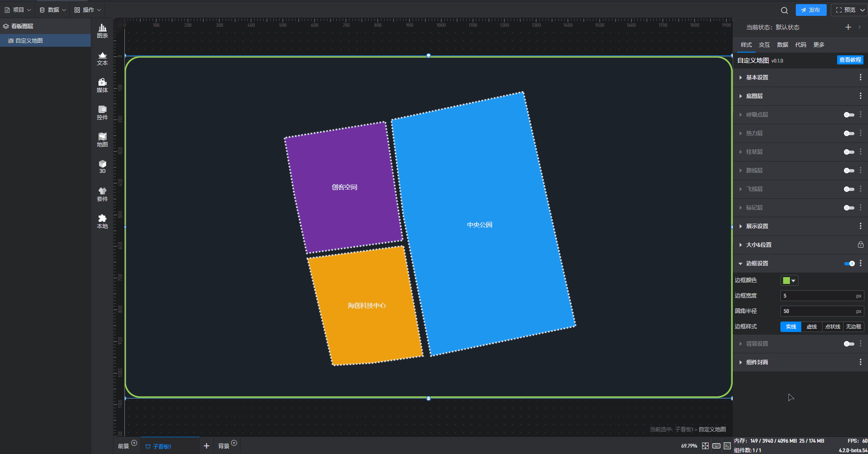Click the plus icon to add a sub-board tab
868x454 pixels.
tap(206, 446)
